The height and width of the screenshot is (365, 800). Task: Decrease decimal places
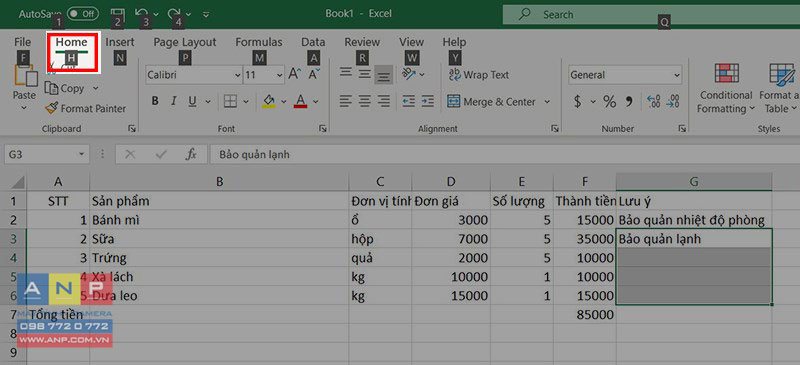[673, 101]
